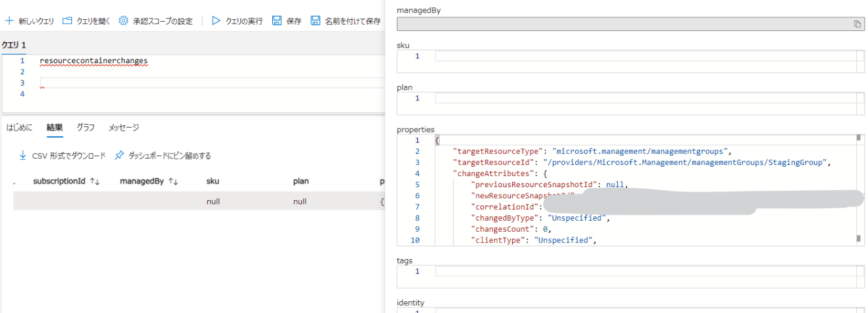Click the resourcecontainerchanges query text
The height and width of the screenshot is (313, 868).
point(94,61)
